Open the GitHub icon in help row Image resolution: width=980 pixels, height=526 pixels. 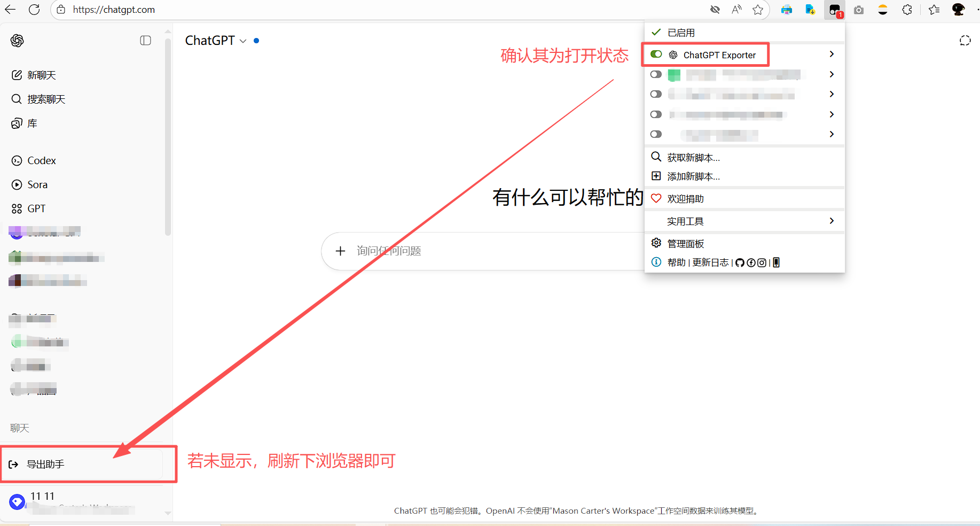tap(740, 262)
